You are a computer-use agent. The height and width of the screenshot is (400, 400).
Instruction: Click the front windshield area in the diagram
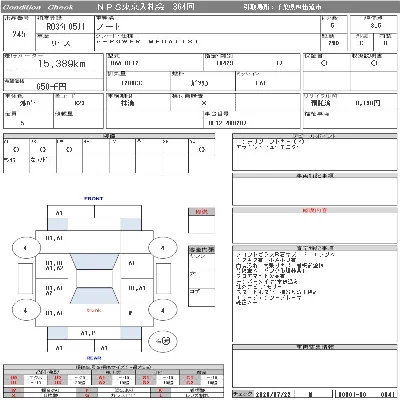pyautogui.click(x=94, y=262)
